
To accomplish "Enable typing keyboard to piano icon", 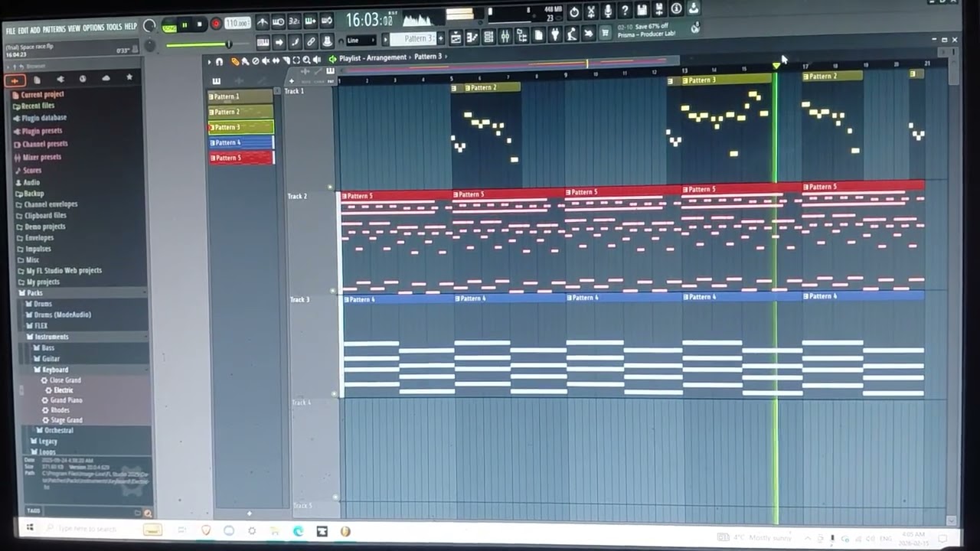I will pos(263,42).
